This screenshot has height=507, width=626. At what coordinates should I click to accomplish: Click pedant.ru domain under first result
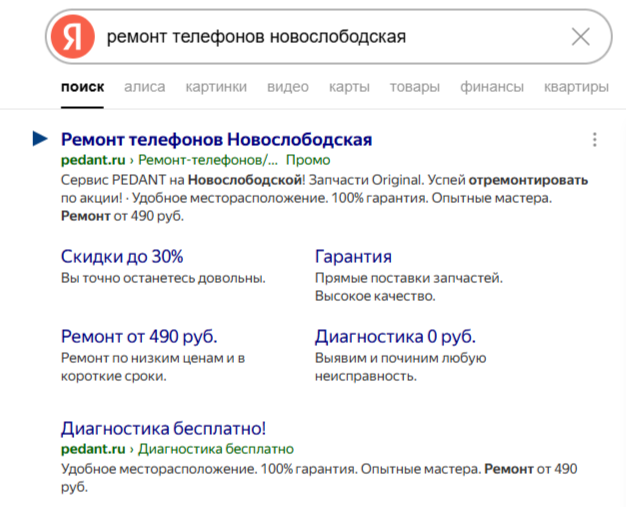pyautogui.click(x=93, y=160)
